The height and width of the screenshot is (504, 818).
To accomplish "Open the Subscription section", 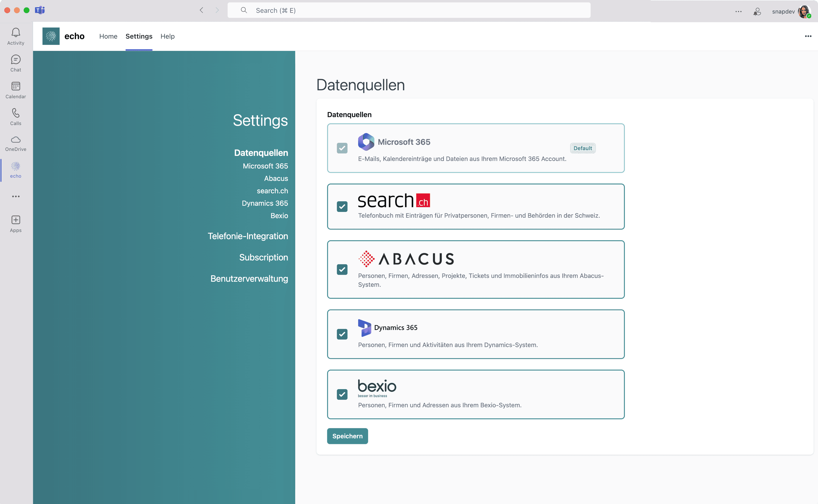I will coord(263,257).
